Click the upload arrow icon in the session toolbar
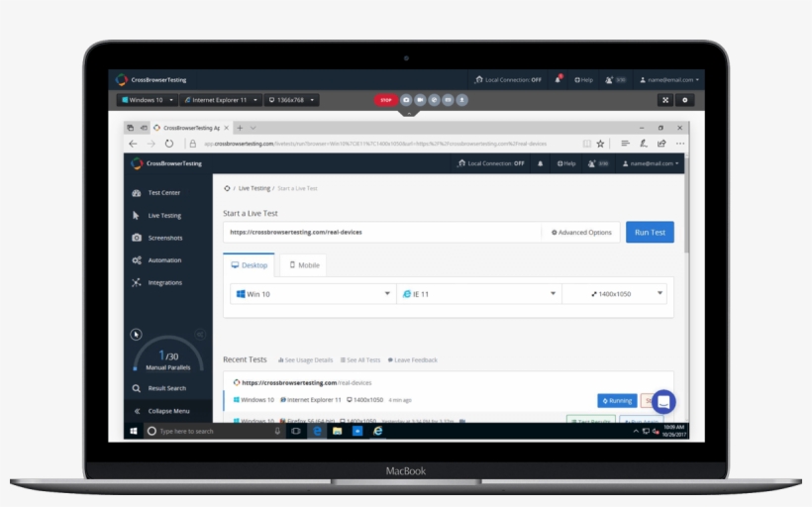 (461, 100)
